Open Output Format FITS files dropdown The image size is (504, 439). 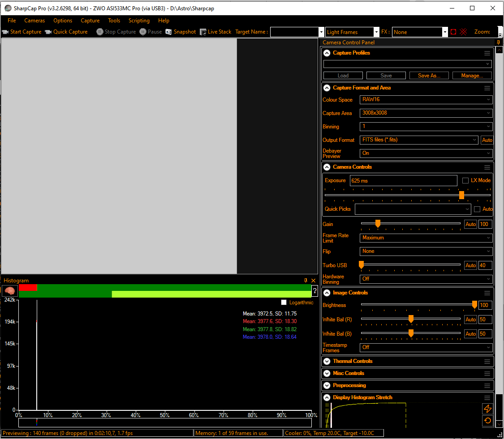[419, 140]
